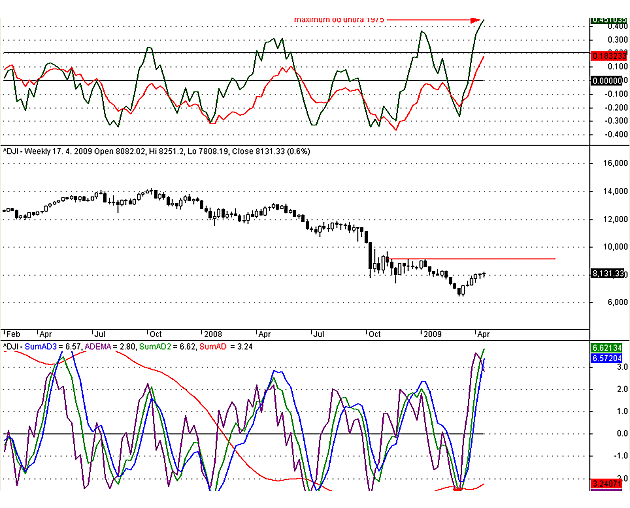The image size is (630, 508).
Task: Click the red 3.24 value tag
Action: pyautogui.click(x=608, y=483)
